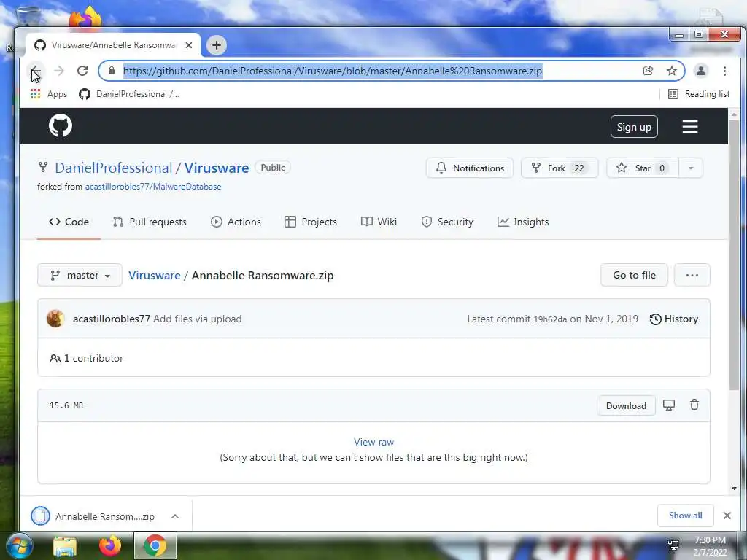The width and height of the screenshot is (747, 560).
Task: Expand the dropdown next to Star
Action: click(691, 168)
